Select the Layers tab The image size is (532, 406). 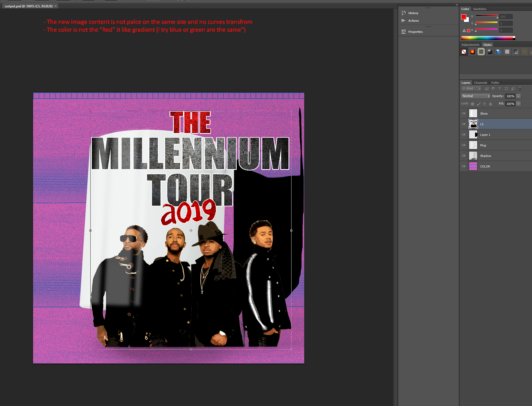(x=466, y=83)
